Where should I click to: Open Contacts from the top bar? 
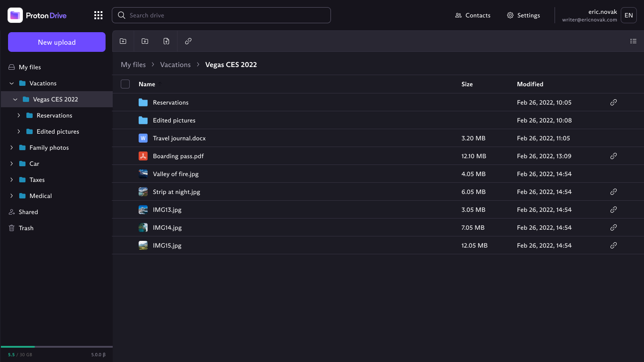tap(473, 15)
